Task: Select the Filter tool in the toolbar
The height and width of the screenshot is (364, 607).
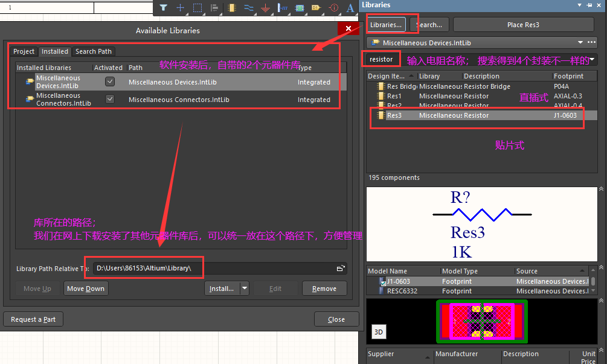Action: pos(163,8)
